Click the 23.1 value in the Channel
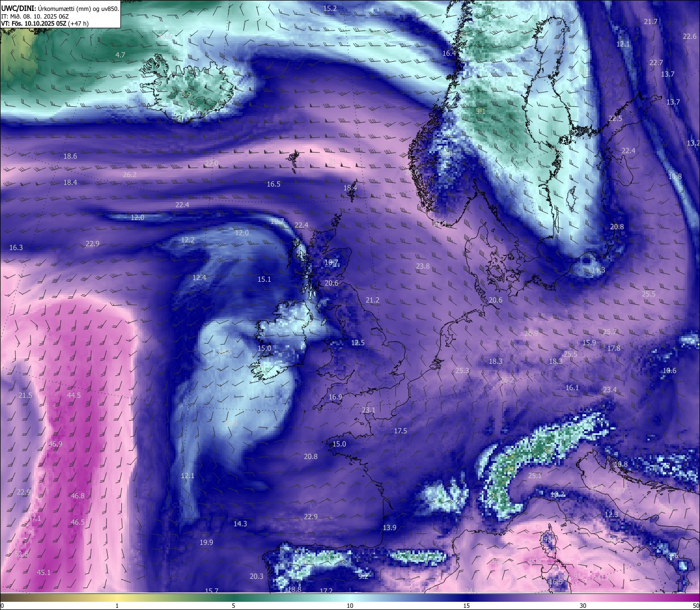This screenshot has height=610, width=700. click(369, 410)
